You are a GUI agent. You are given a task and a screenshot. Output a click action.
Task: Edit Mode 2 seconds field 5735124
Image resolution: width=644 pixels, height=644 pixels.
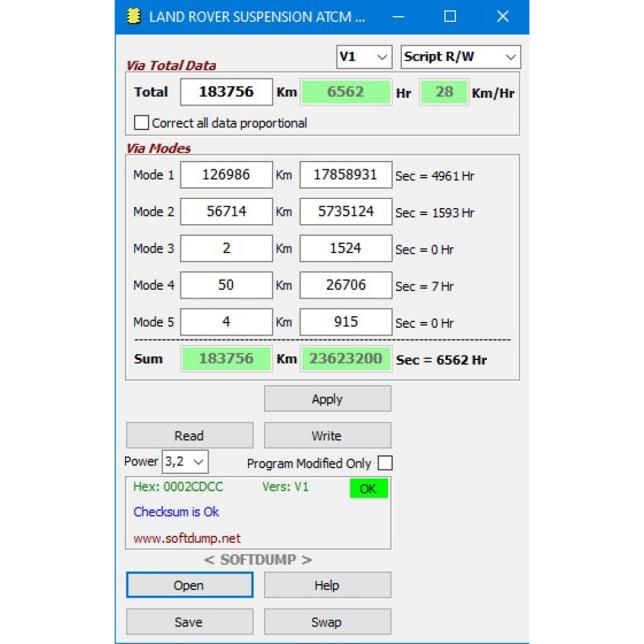(346, 211)
